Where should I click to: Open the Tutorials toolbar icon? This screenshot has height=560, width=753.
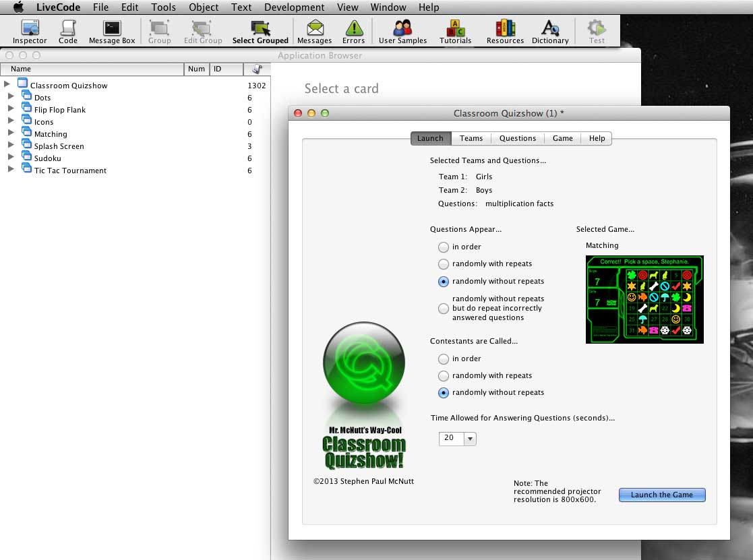click(456, 31)
